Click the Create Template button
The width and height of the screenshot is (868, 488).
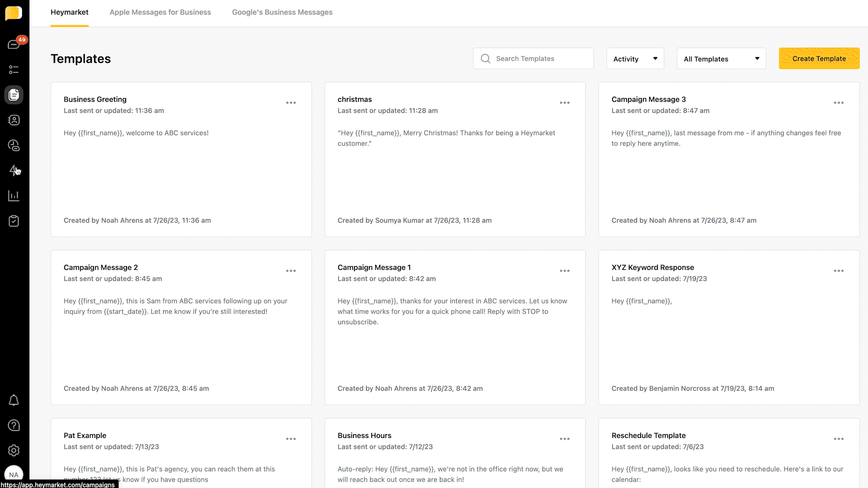(x=819, y=58)
